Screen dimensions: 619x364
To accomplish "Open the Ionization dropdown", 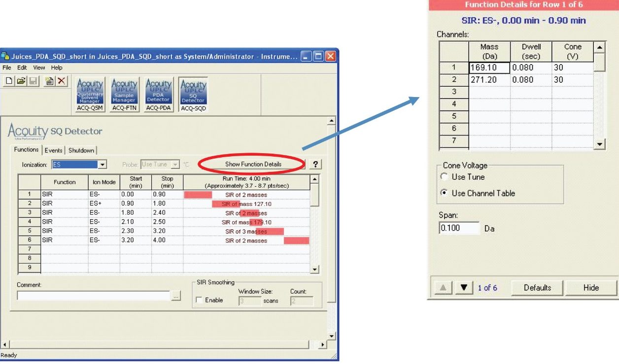I will click(x=103, y=165).
